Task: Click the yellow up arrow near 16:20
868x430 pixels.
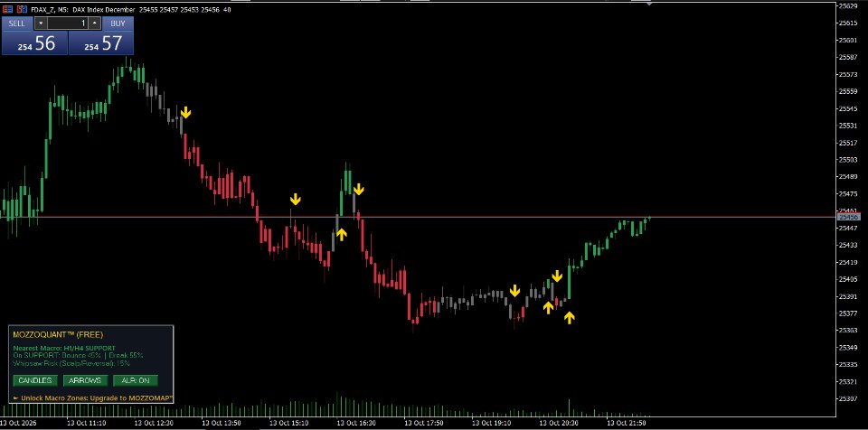Action: pyautogui.click(x=342, y=235)
